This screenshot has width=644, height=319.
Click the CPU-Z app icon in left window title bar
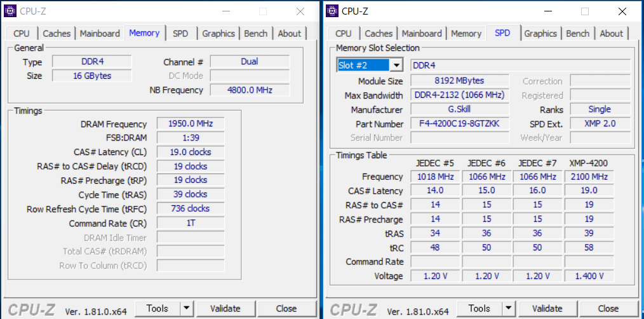click(10, 11)
